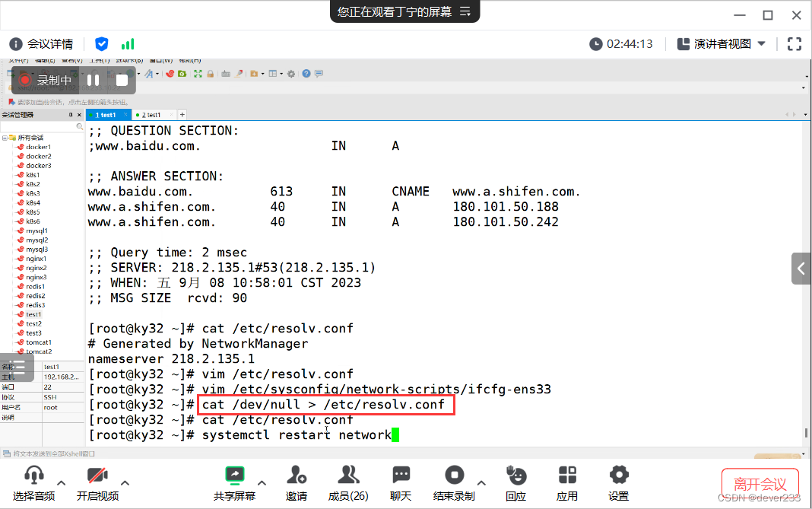Click the lock screen icon in Xshell toolbar
812x509 pixels.
211,74
